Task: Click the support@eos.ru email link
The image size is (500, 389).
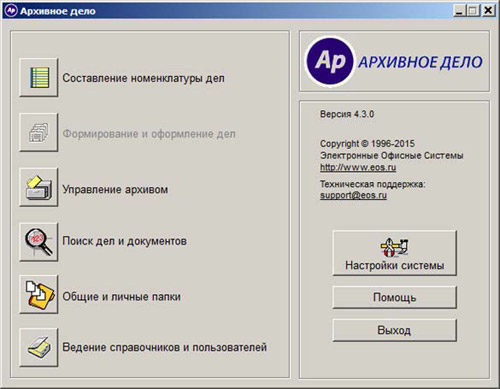Action: click(353, 195)
